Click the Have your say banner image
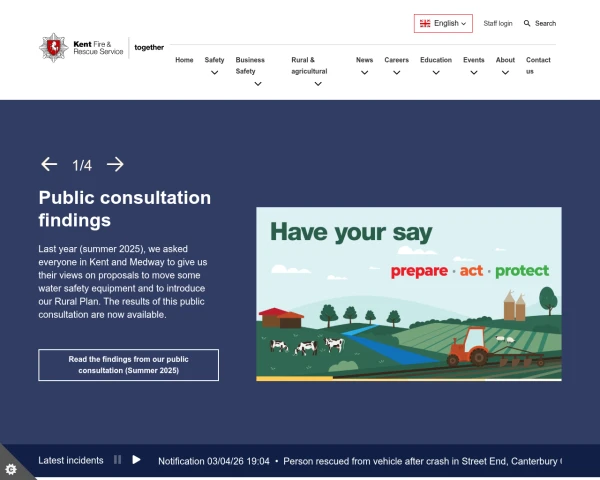600x480 pixels. [x=409, y=294]
